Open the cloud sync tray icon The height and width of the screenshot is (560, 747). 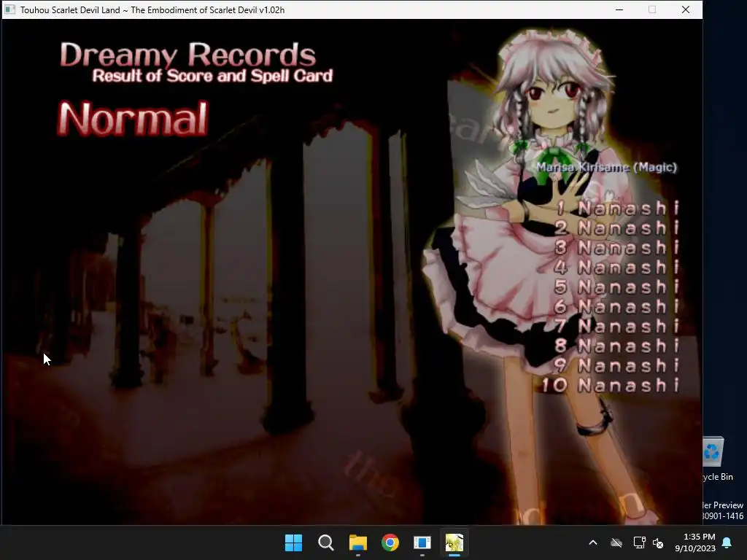tap(616, 542)
